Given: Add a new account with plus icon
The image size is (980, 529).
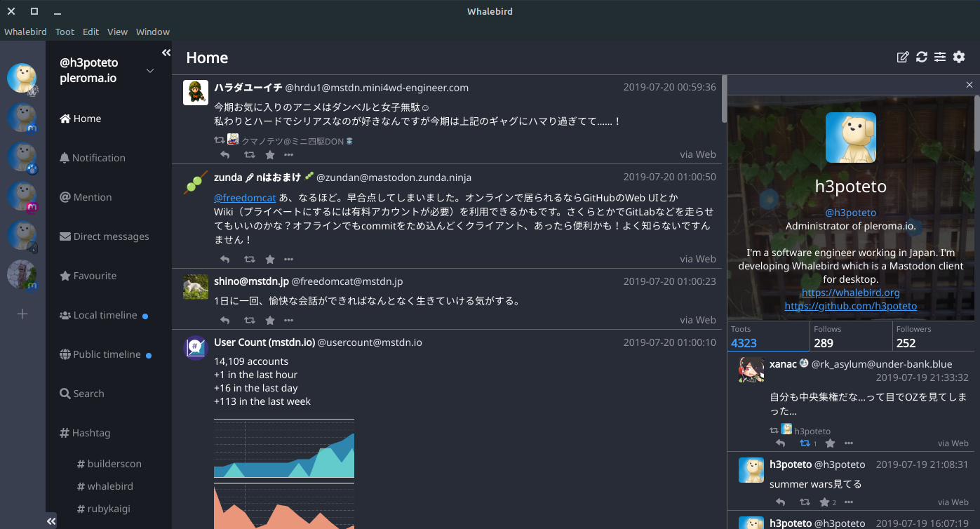Looking at the screenshot, I should point(22,314).
